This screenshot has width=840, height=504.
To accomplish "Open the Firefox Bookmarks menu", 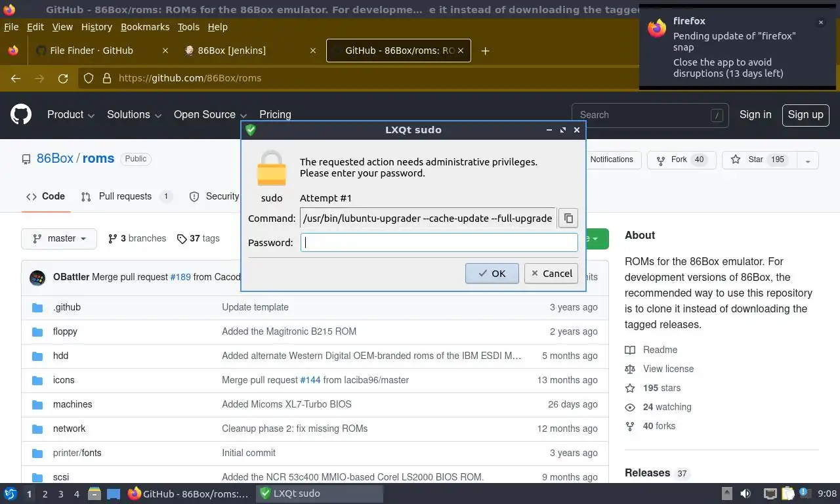I will click(x=145, y=27).
